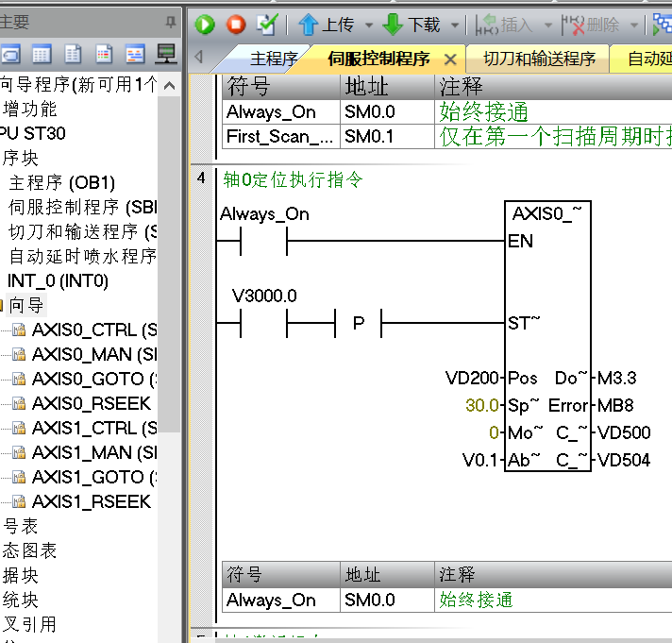Image resolution: width=672 pixels, height=643 pixels.
Task: Switch to the 主程序 tab
Action: tap(274, 59)
